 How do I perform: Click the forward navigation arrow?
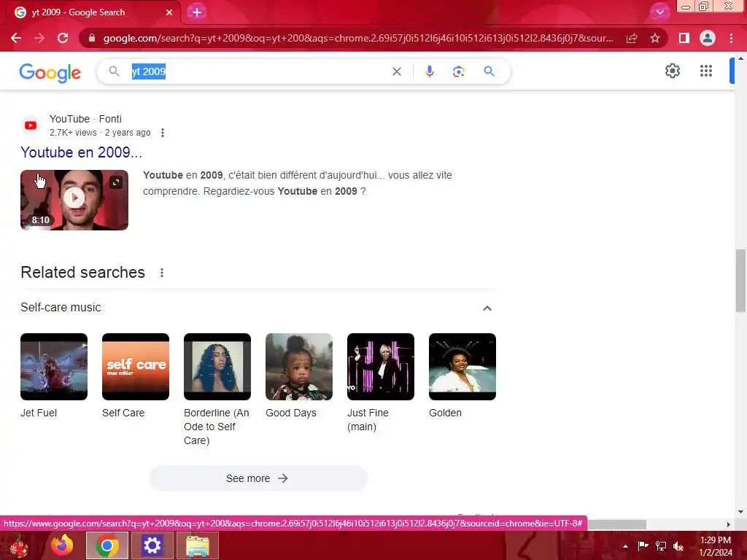(39, 38)
